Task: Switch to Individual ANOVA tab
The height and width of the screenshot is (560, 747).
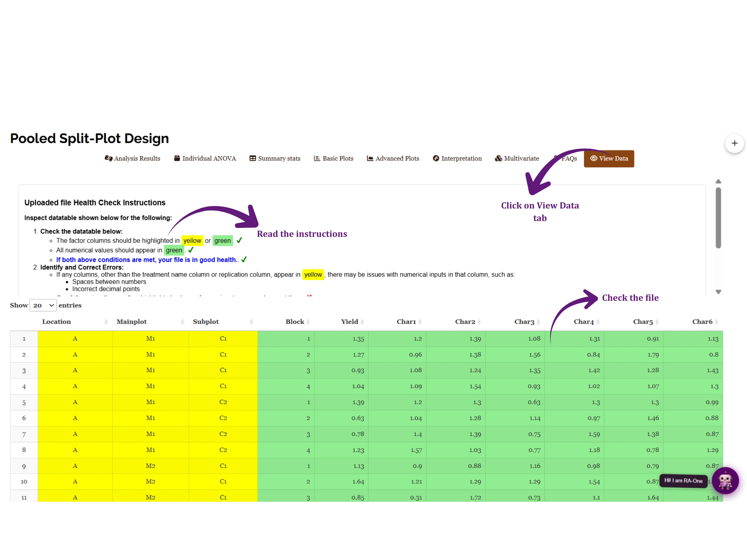Action: [x=205, y=158]
